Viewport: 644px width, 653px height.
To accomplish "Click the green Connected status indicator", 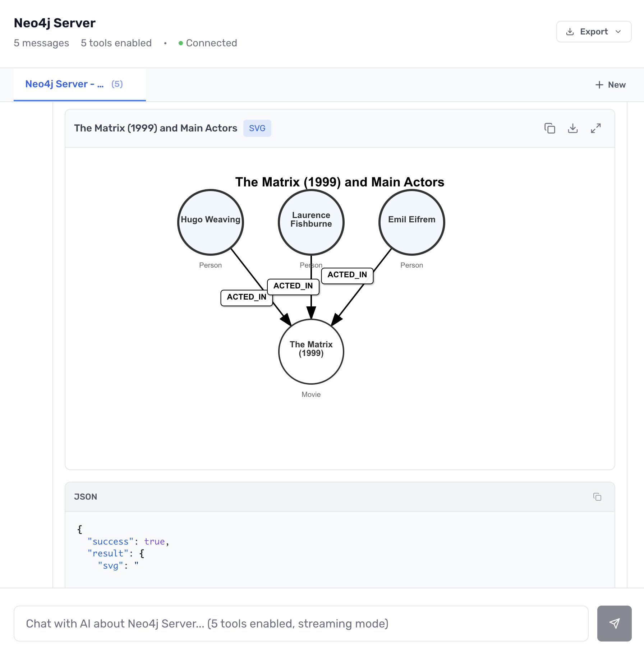I will click(181, 43).
